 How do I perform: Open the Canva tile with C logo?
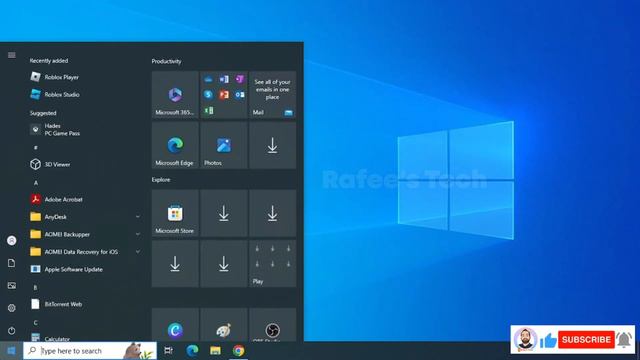[175, 325]
